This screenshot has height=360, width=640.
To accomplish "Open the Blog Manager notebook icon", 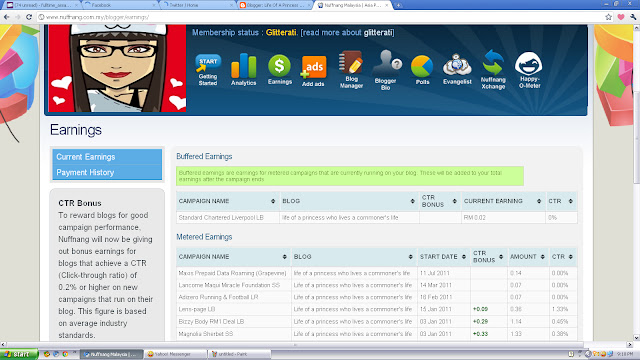I will [x=351, y=69].
